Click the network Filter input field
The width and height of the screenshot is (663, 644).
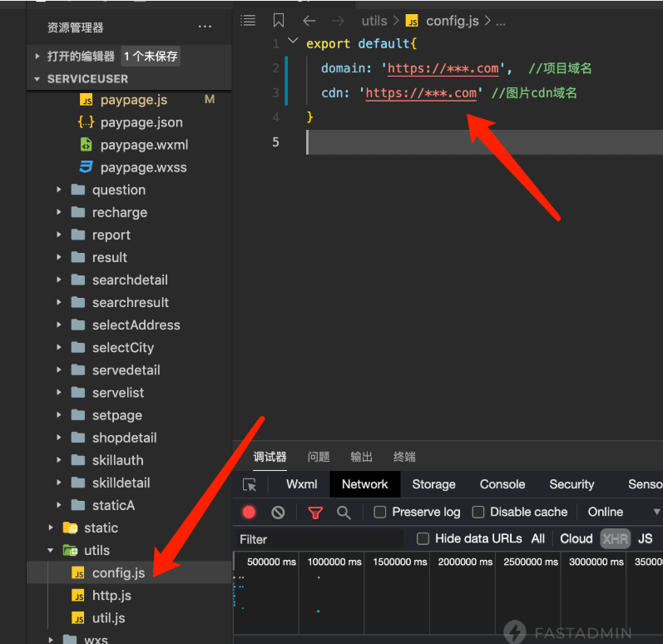(x=320, y=538)
